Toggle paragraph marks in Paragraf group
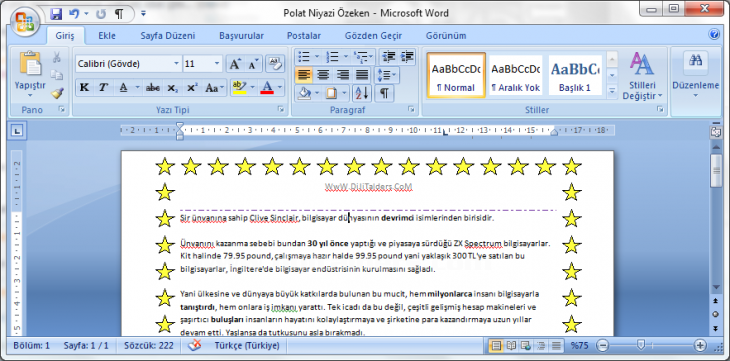The width and height of the screenshot is (730, 361). [x=384, y=93]
